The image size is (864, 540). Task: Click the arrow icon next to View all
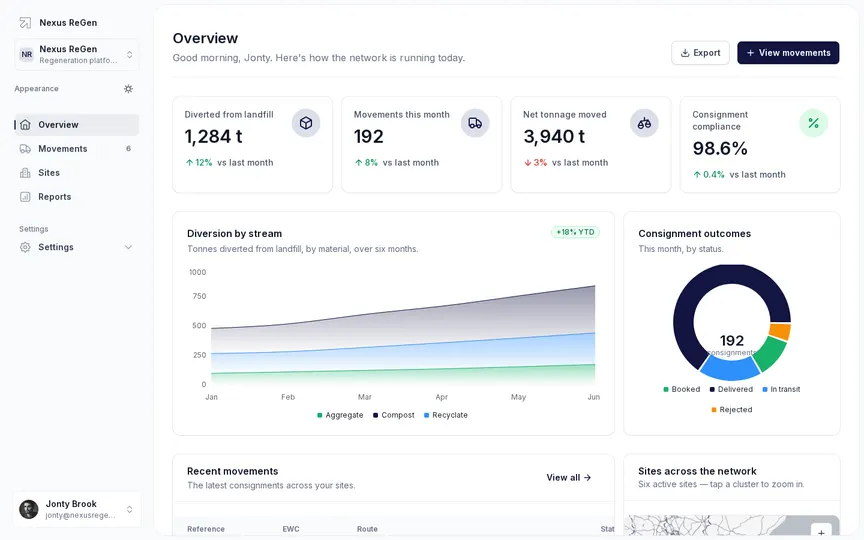[x=587, y=478]
